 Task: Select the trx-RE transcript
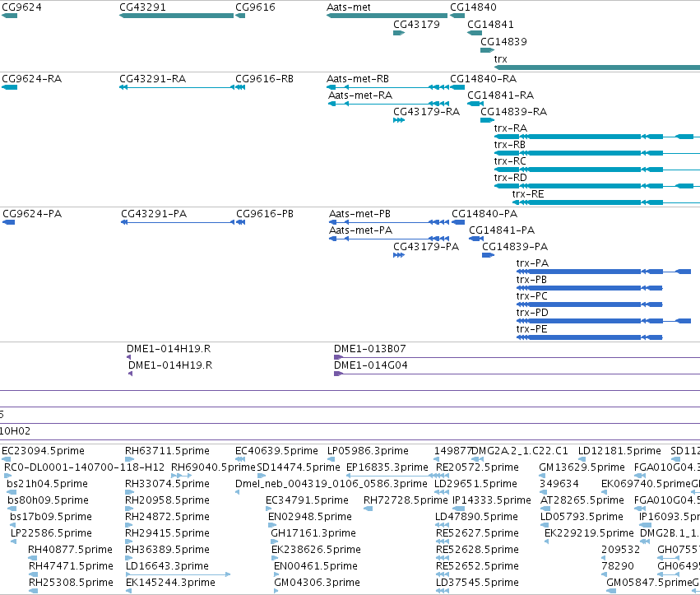[605, 202]
